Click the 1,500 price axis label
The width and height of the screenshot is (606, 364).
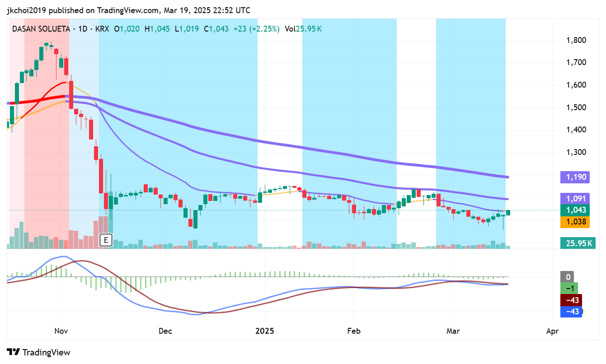[576, 107]
